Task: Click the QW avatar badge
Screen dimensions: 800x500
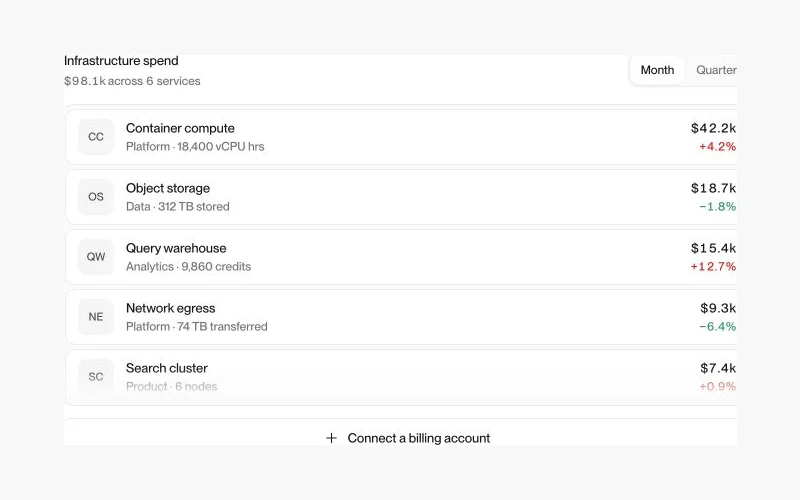Action: point(96,257)
